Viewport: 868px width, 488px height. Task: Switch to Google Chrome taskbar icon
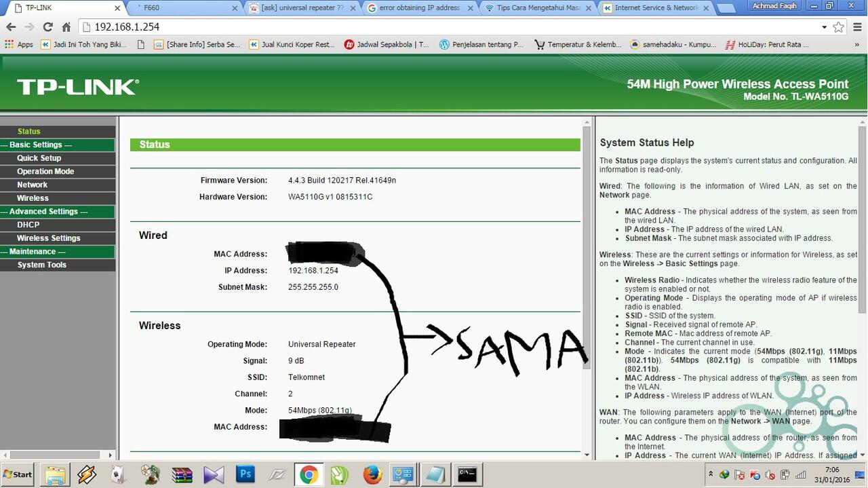coord(309,474)
